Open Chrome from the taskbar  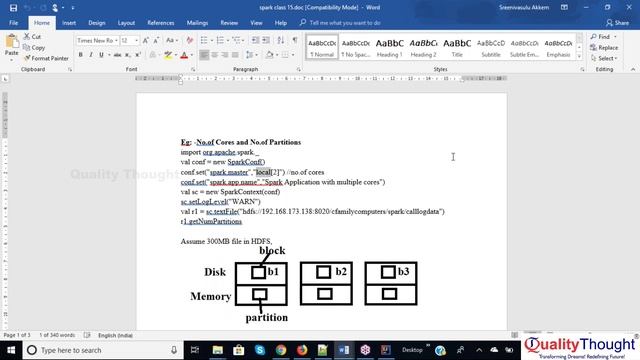281,350
